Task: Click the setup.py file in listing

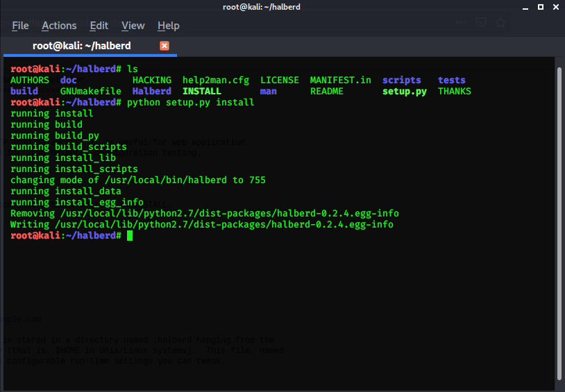Action: click(x=404, y=91)
